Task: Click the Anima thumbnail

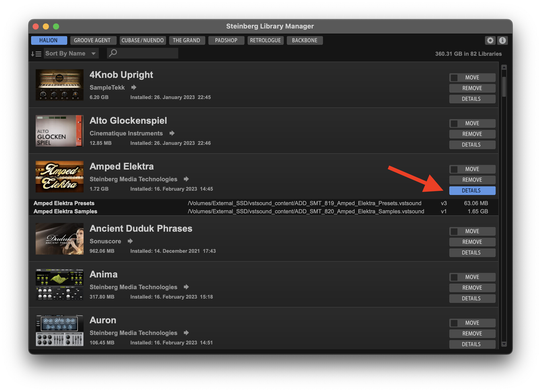Action: pos(59,284)
